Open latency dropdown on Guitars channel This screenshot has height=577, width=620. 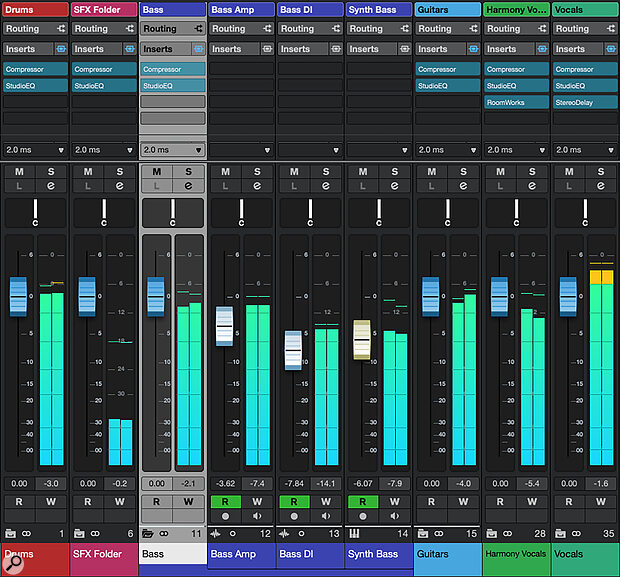(x=447, y=150)
